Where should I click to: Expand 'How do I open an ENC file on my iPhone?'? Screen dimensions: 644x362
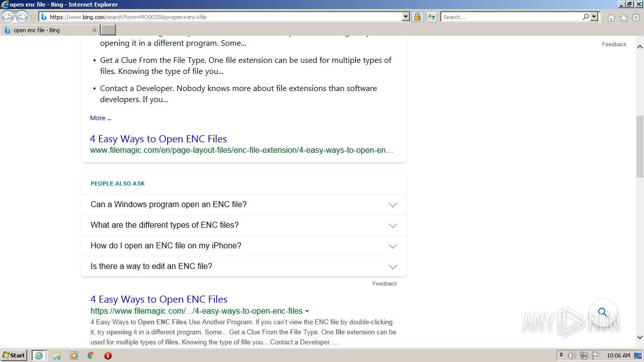[x=244, y=246]
